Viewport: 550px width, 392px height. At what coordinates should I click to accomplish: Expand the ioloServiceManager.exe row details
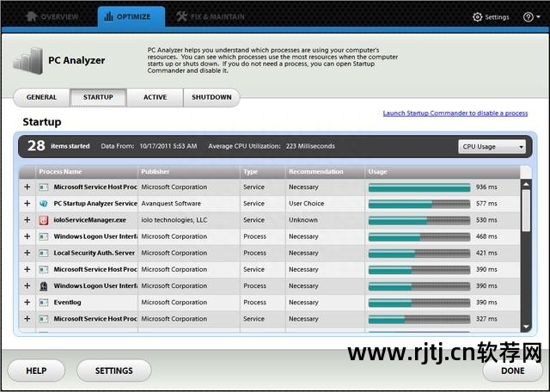coord(27,220)
